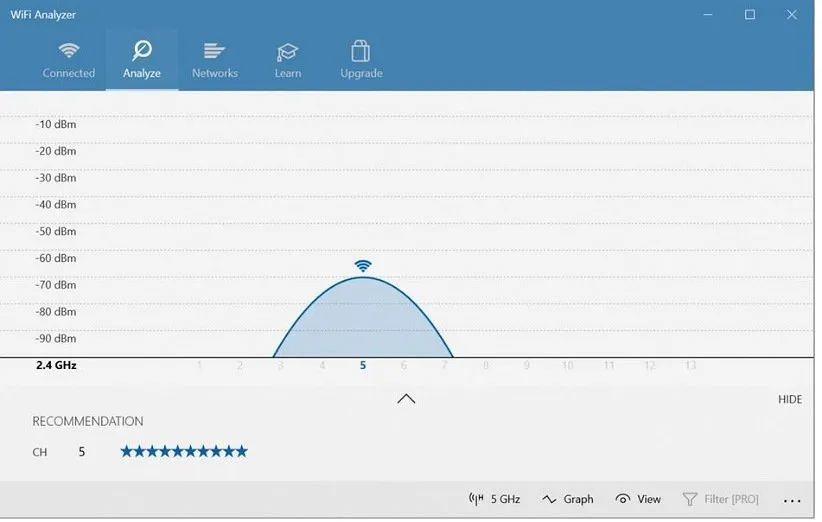822x522 pixels.
Task: Click the View label in bottom bar
Action: [x=649, y=499]
